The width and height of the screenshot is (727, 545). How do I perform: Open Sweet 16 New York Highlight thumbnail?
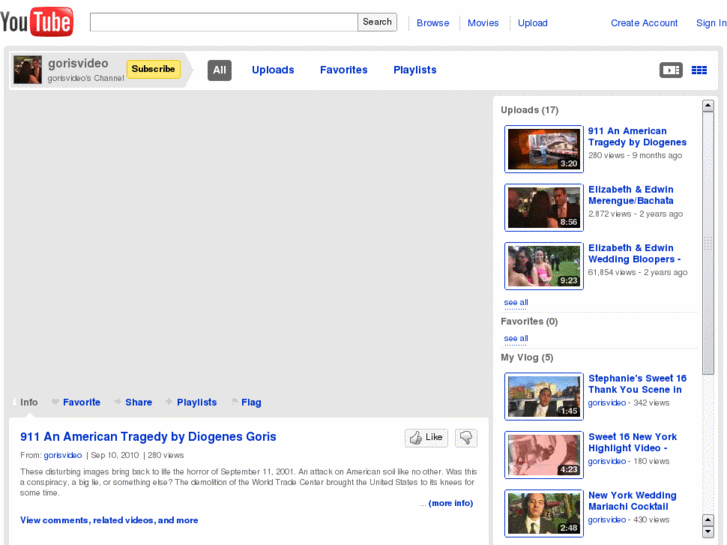543,455
